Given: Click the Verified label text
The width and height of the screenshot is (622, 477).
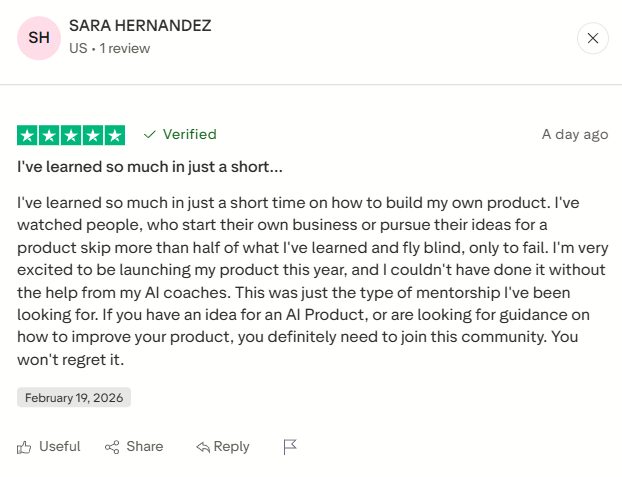Looking at the screenshot, I should tap(189, 134).
